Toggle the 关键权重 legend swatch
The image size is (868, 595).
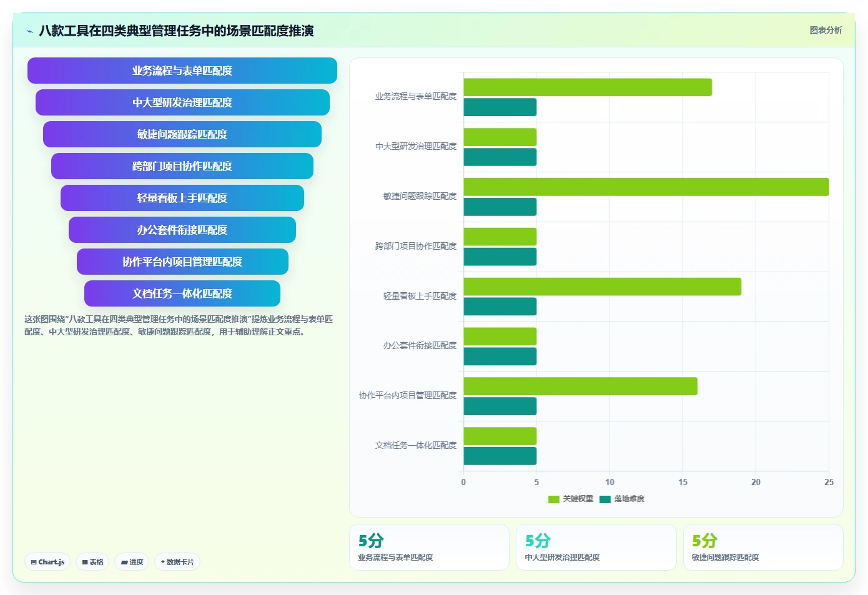pos(553,499)
